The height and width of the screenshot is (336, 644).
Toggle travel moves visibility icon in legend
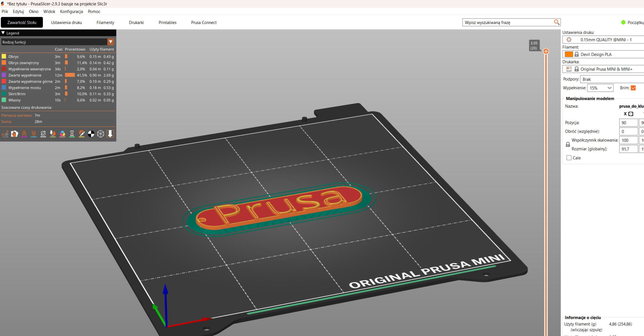(x=5, y=134)
